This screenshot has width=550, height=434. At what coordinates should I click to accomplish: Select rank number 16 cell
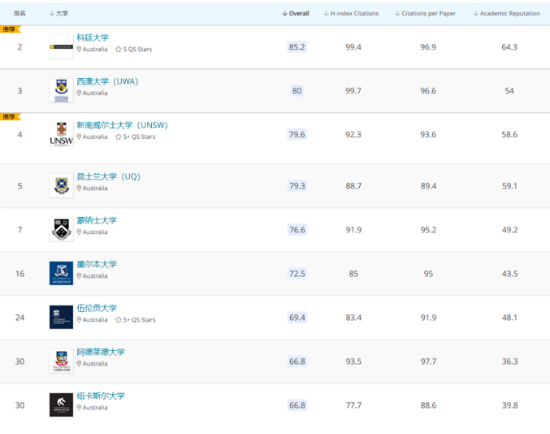tap(20, 274)
